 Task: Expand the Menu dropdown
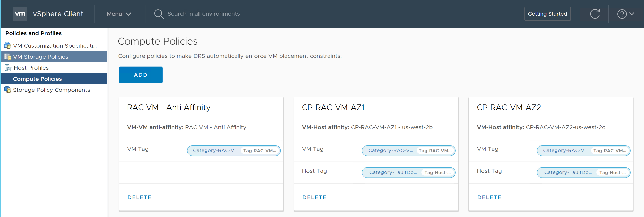tap(119, 14)
